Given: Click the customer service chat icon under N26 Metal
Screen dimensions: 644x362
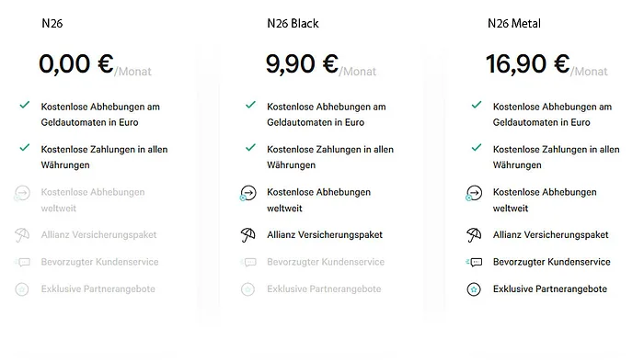Looking at the screenshot, I should click(474, 262).
